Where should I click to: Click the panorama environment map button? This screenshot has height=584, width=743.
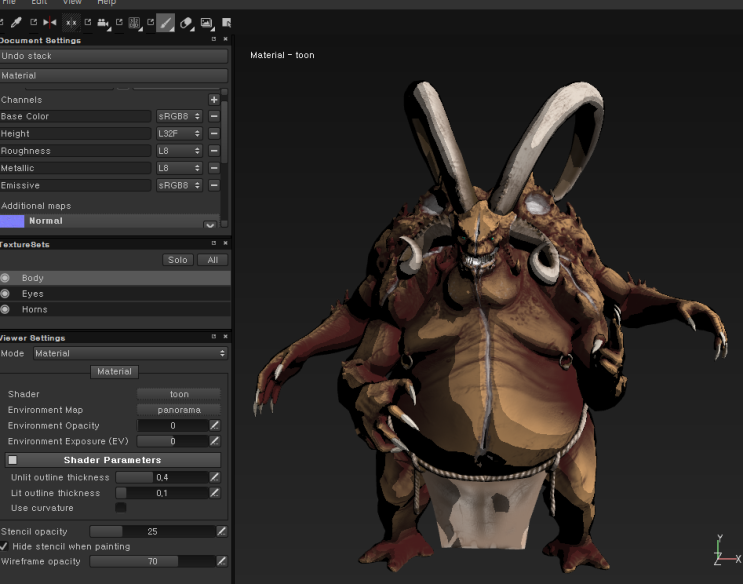[x=179, y=410]
